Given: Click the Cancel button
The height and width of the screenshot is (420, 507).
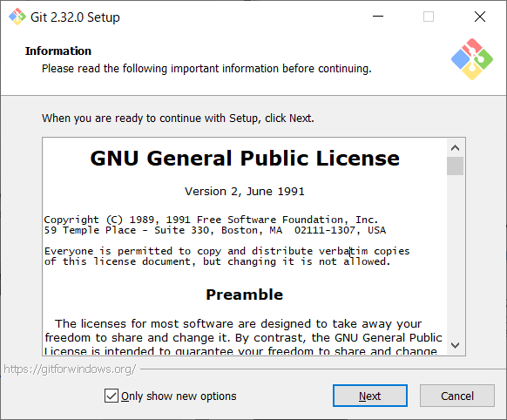Looking at the screenshot, I should [456, 396].
